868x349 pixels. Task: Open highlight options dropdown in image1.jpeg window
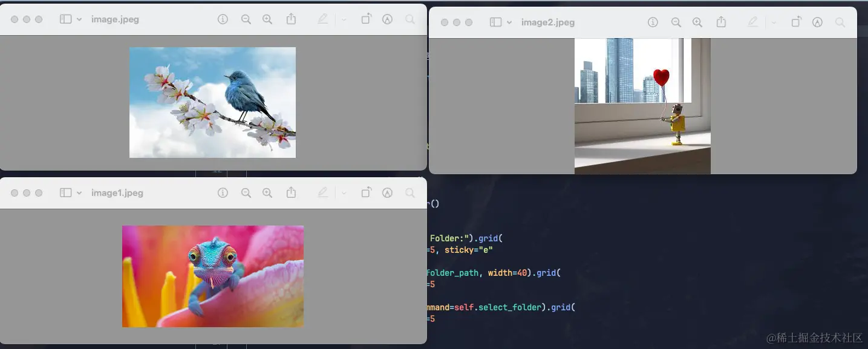click(x=344, y=193)
